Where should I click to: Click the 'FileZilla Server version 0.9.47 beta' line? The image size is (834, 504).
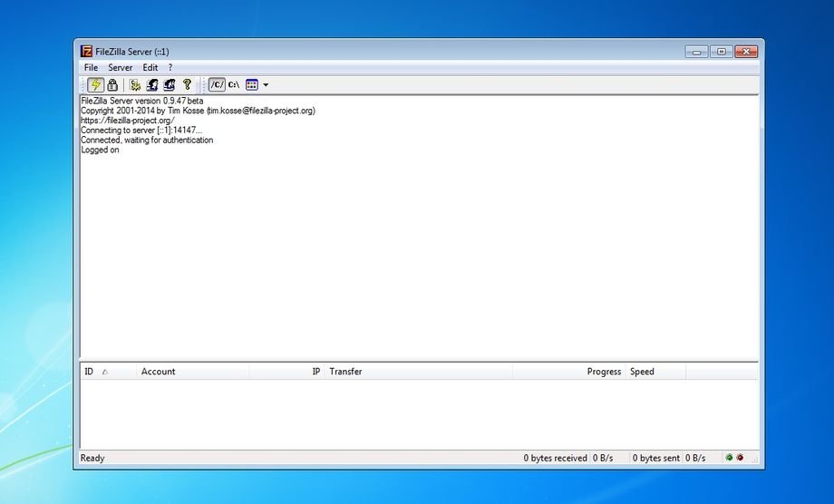[x=142, y=101]
